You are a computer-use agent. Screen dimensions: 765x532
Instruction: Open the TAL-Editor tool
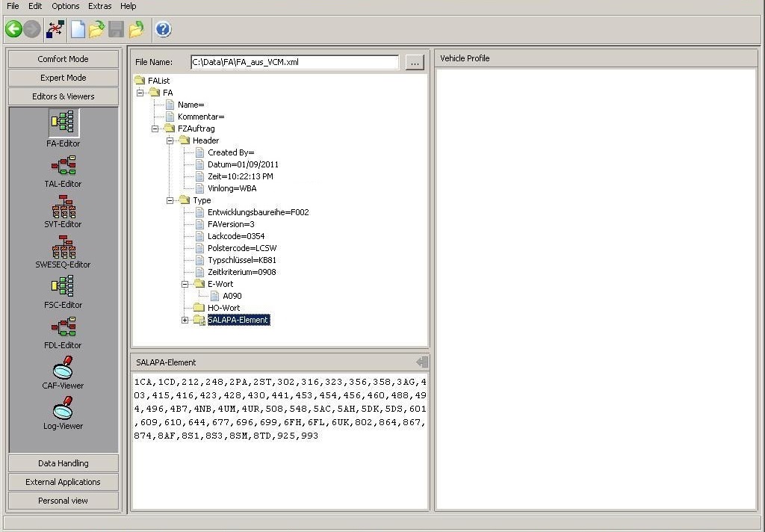[x=64, y=165]
